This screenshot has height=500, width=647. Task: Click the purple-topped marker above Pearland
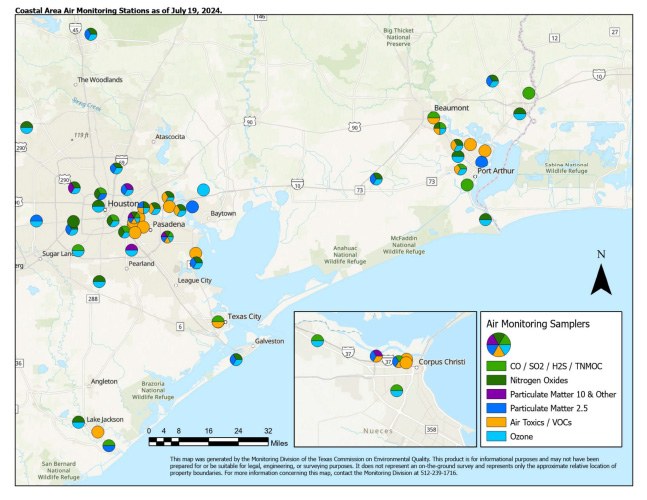click(132, 249)
